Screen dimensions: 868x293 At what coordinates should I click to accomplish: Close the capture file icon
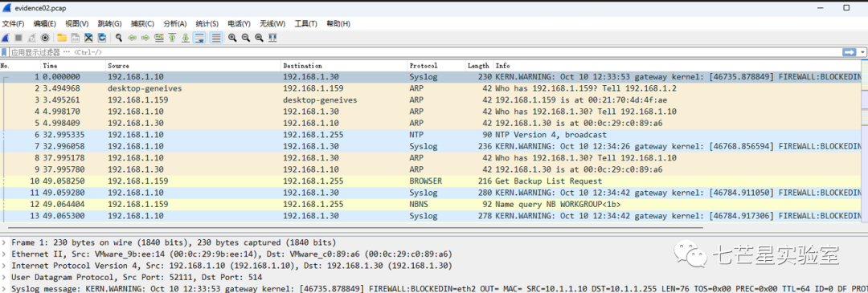(88, 38)
